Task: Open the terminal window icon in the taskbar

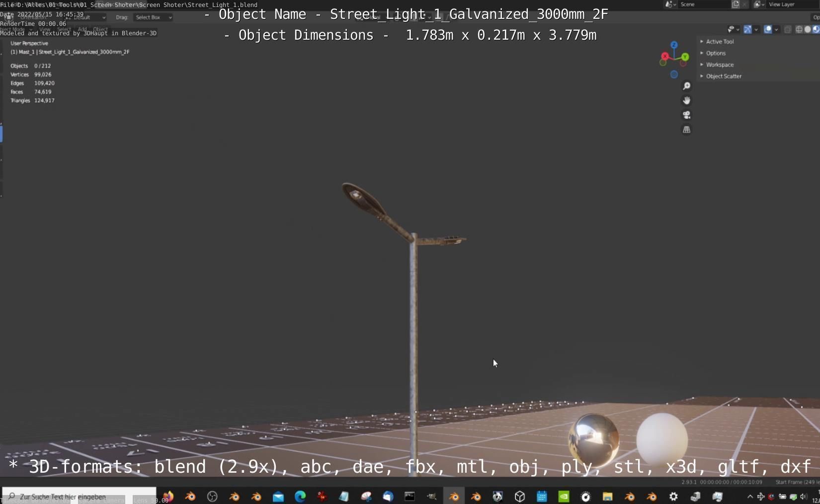Action: 410,496
